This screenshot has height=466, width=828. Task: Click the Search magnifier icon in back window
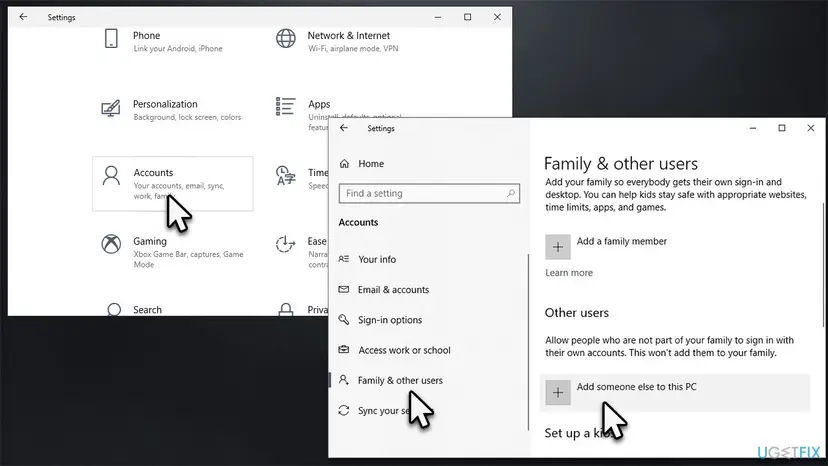pos(114,309)
